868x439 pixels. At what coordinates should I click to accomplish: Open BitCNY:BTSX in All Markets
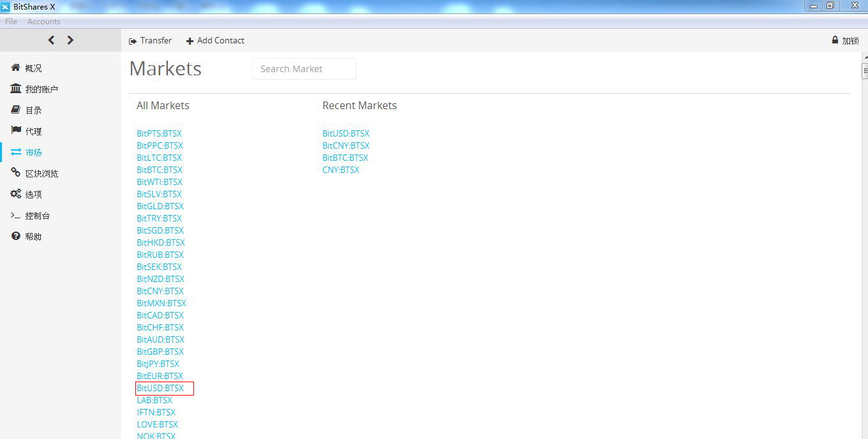[x=160, y=291]
